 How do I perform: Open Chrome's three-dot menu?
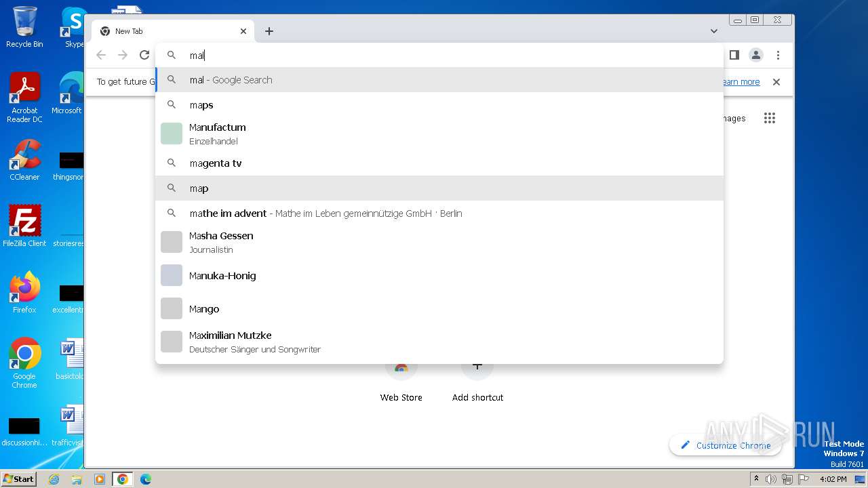(778, 55)
